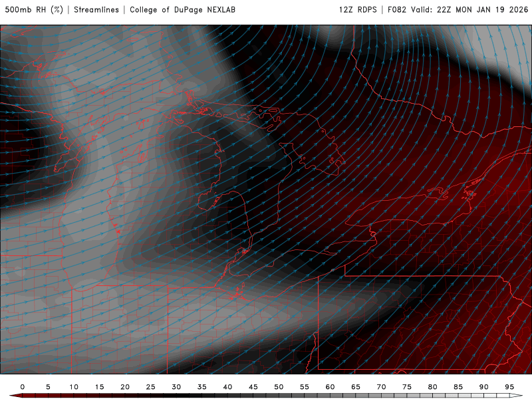Click the "85" label on the color scale

coord(458,387)
